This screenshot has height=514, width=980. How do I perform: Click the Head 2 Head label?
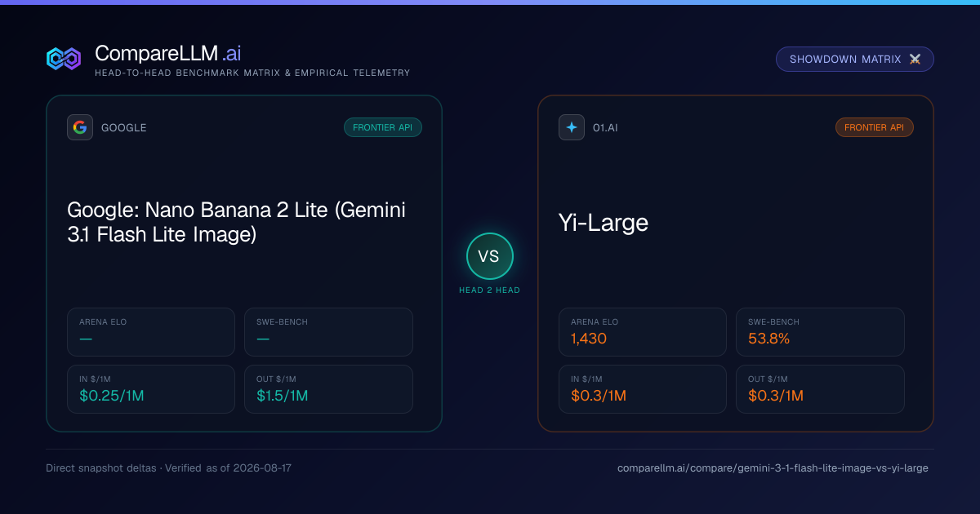tap(490, 290)
